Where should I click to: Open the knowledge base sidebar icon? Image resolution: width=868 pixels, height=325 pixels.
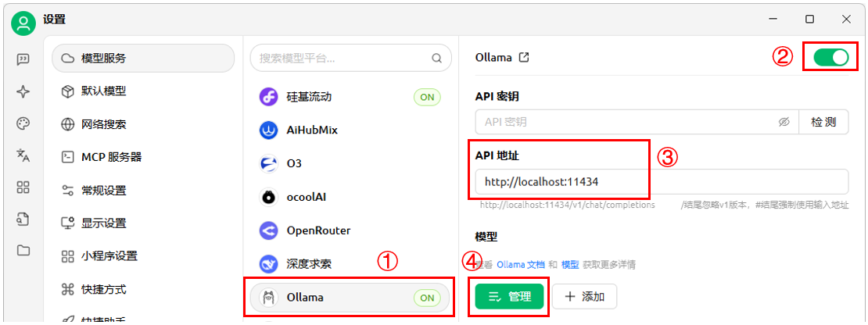(x=23, y=219)
